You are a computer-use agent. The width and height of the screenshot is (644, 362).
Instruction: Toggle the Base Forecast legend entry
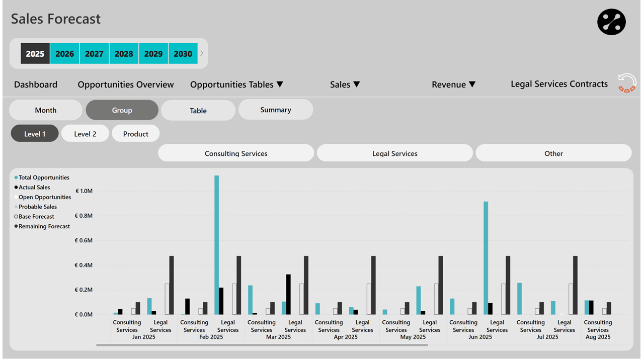(37, 216)
